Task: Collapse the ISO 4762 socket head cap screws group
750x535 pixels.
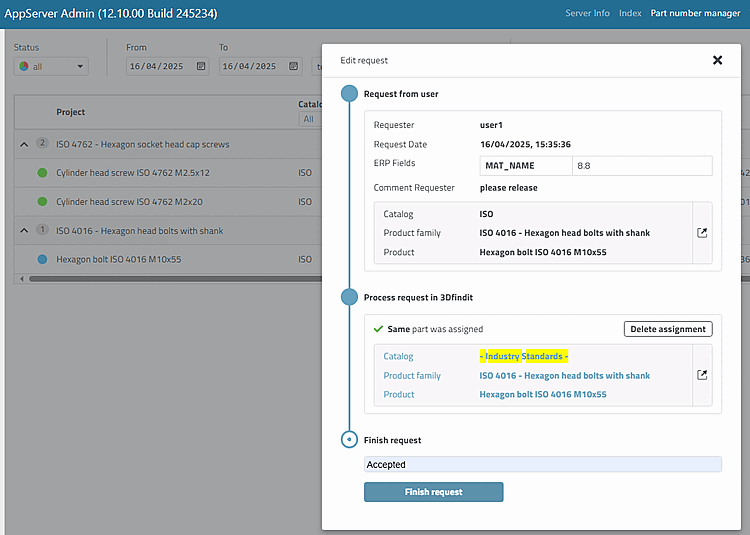Action: tap(24, 144)
